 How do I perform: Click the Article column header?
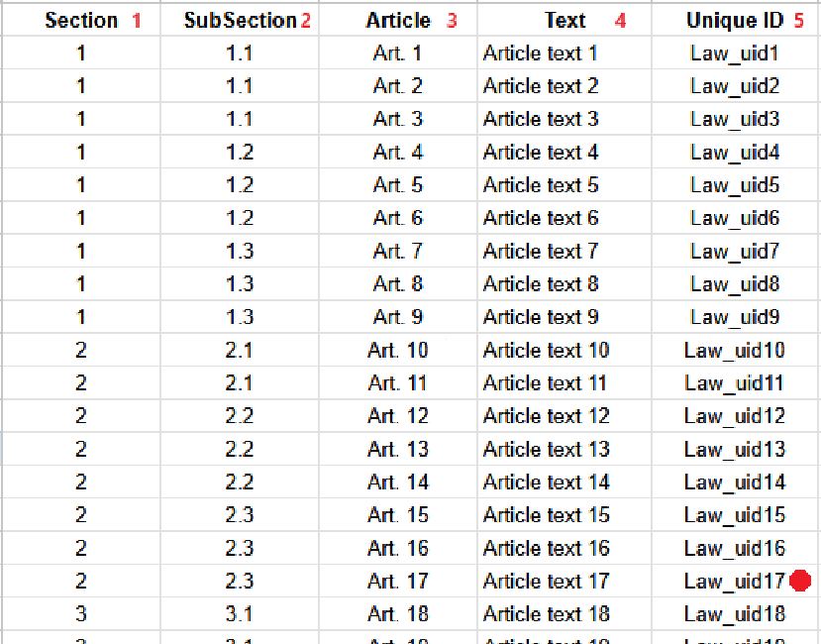(398, 21)
